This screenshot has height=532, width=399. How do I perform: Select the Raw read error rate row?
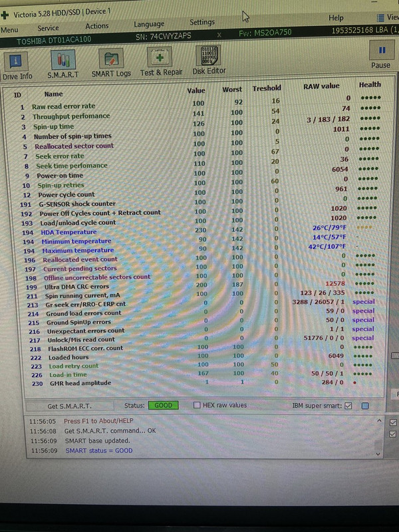[200, 102]
